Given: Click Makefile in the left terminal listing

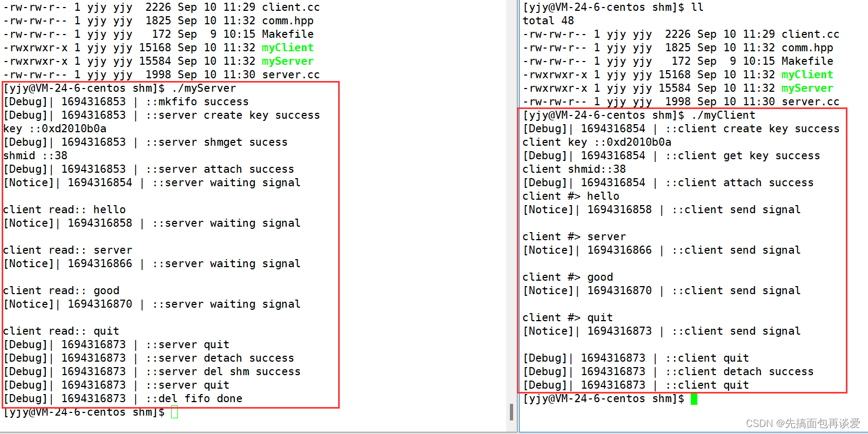Looking at the screenshot, I should coord(287,35).
